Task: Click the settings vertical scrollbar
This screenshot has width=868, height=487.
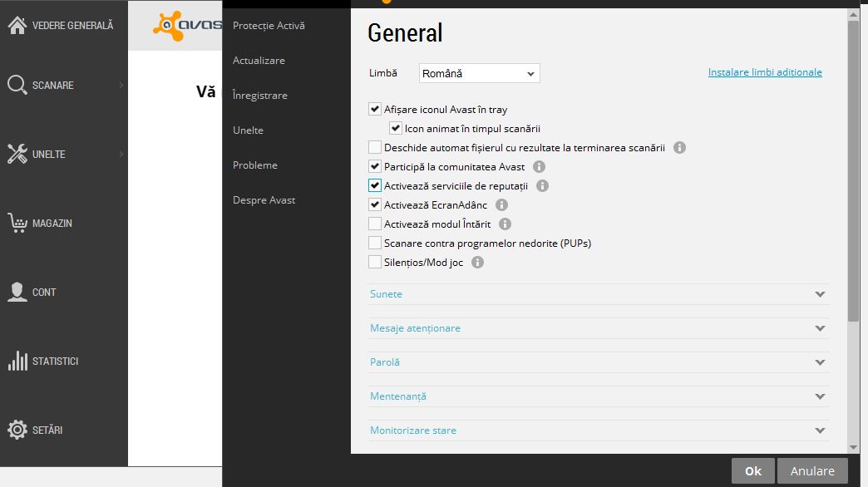Action: point(853,231)
